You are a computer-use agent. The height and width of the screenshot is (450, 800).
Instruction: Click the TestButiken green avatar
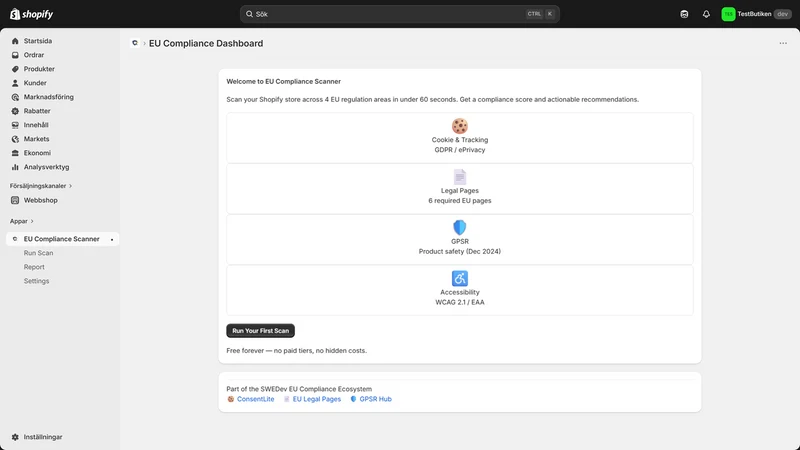[x=728, y=14]
